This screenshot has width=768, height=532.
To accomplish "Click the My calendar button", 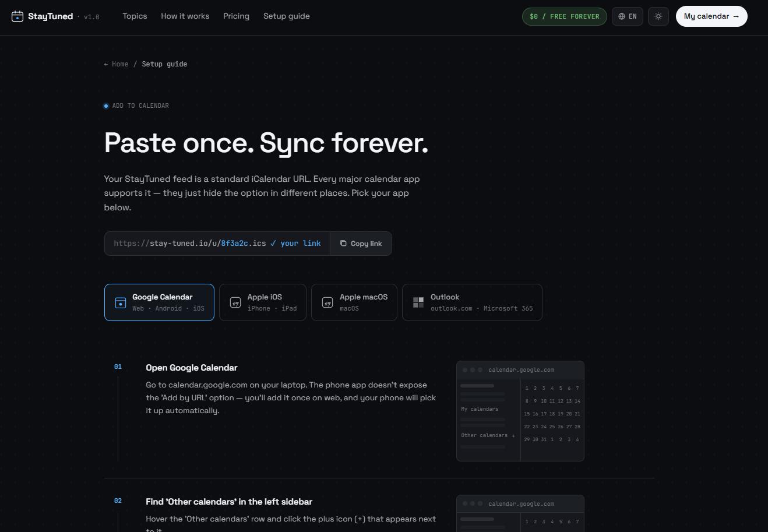I will 711,16.
